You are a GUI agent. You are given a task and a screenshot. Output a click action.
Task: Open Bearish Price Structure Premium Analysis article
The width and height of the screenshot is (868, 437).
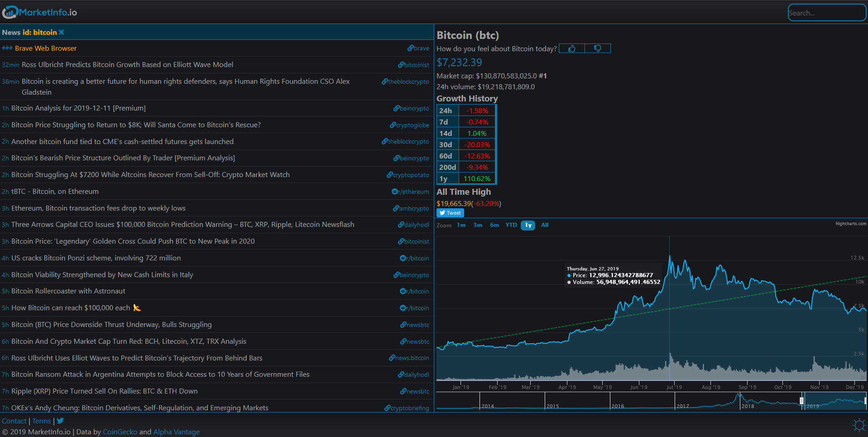pyautogui.click(x=123, y=158)
